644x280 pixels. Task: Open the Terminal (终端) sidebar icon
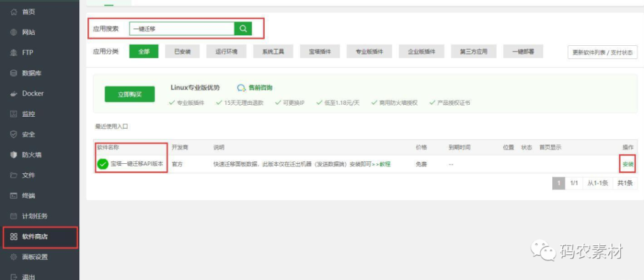14,195
